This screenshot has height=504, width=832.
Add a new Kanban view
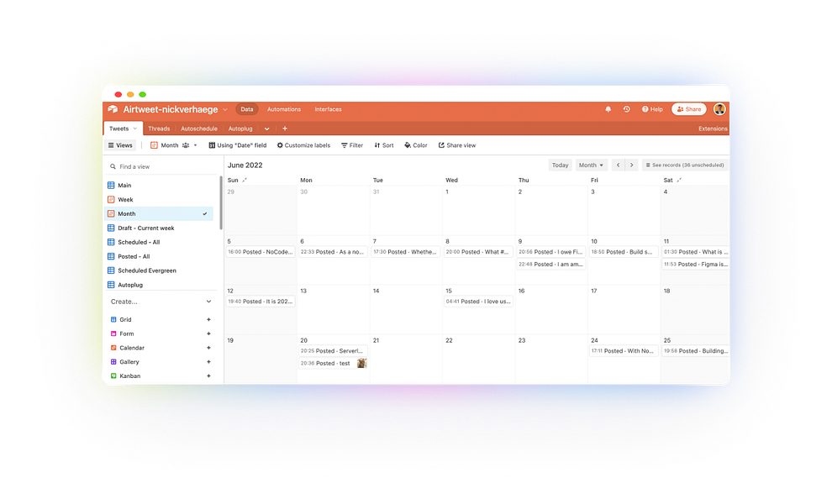click(x=208, y=376)
